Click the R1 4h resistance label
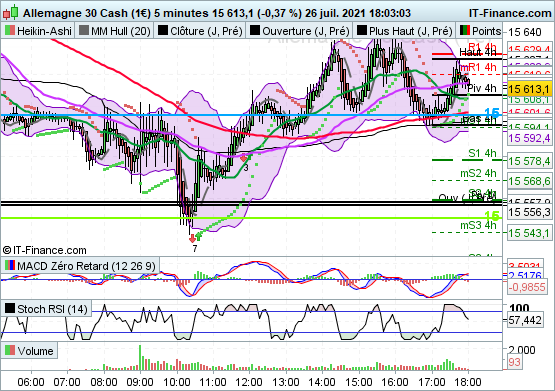 (482, 47)
